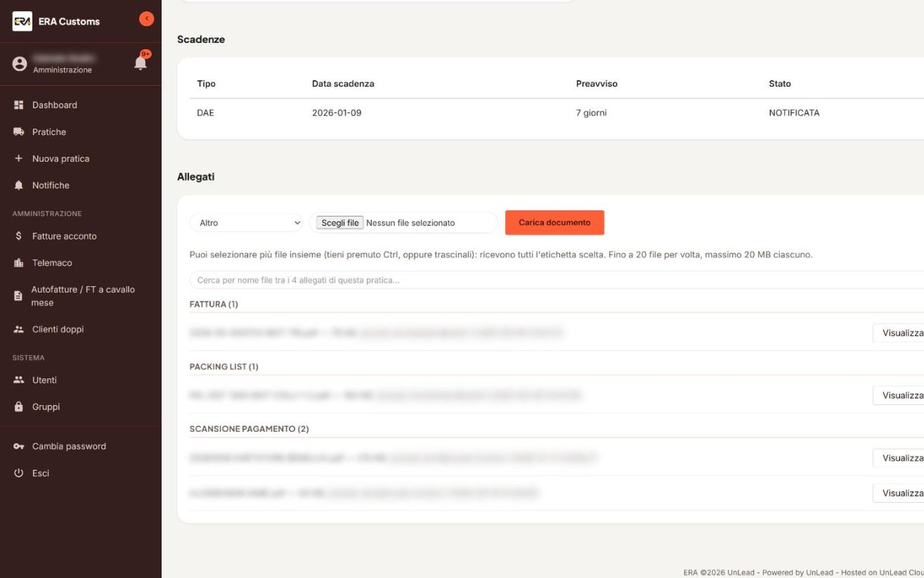Click the DAE cell in Scadenze table
Image resolution: width=924 pixels, height=578 pixels.
pyautogui.click(x=206, y=113)
